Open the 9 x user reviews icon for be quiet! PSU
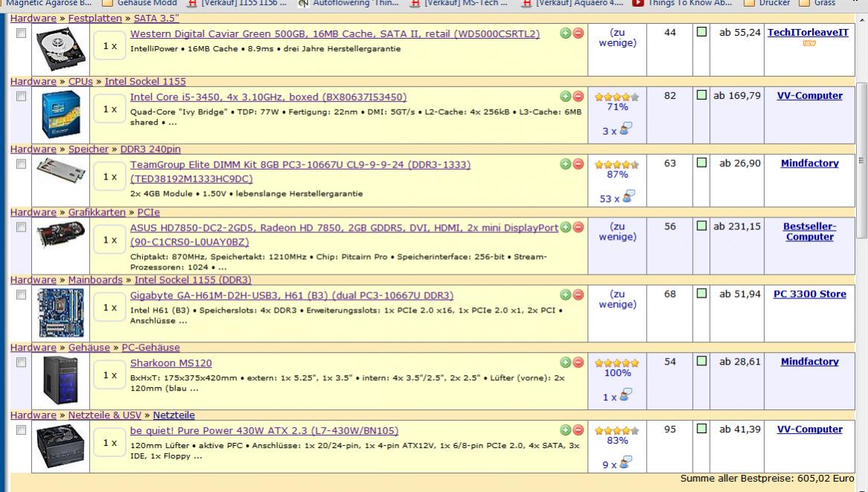Viewport: 868px width, 492px height. coord(627,463)
